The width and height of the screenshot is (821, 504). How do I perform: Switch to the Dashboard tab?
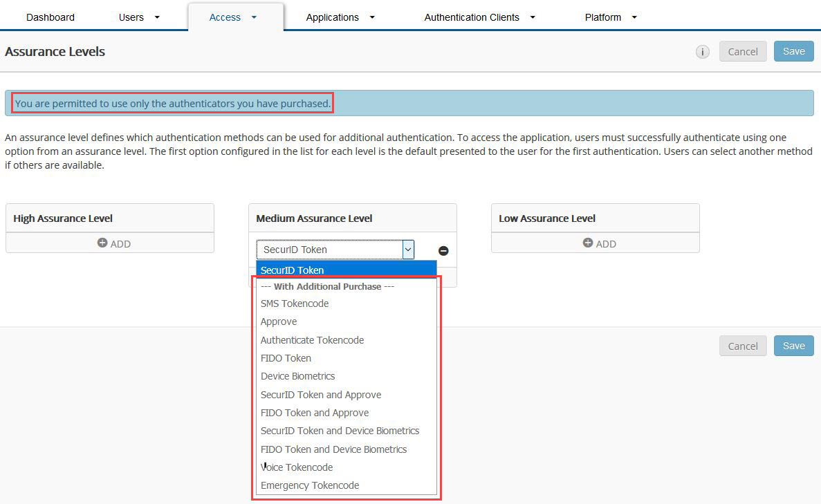[x=50, y=17]
